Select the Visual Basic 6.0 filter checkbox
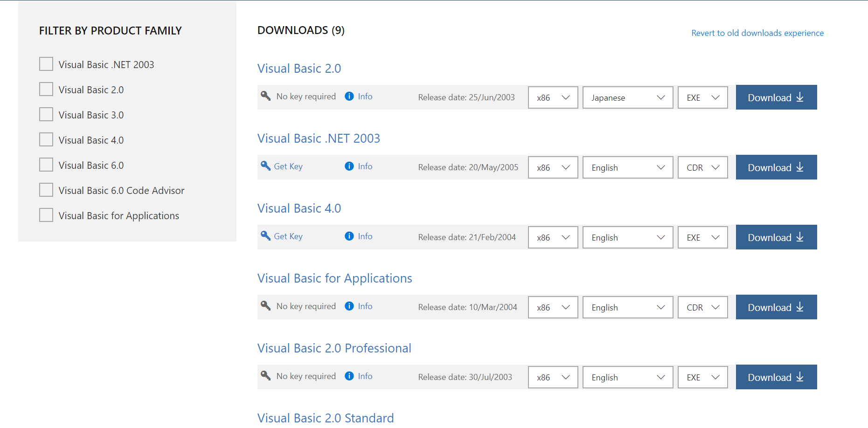 (46, 165)
